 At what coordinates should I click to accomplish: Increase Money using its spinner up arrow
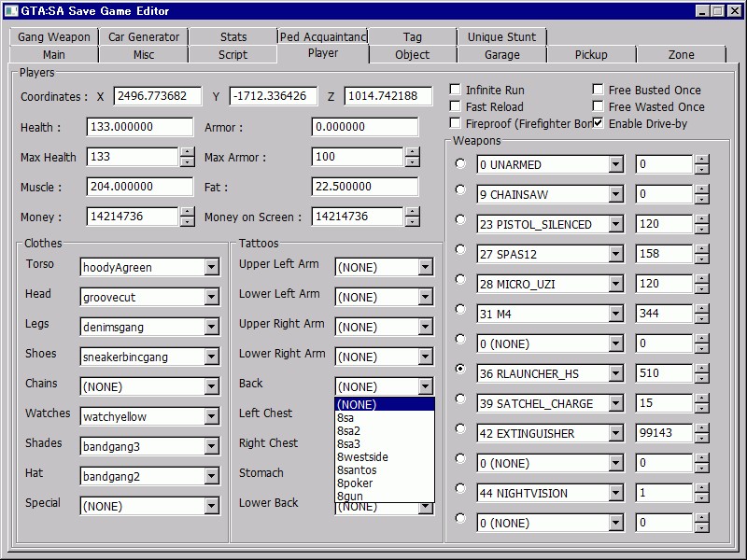tap(188, 212)
